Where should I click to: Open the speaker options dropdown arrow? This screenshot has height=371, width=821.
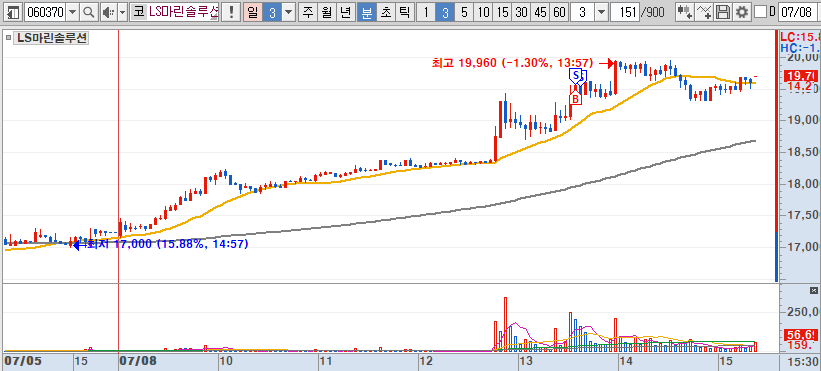tap(122, 12)
